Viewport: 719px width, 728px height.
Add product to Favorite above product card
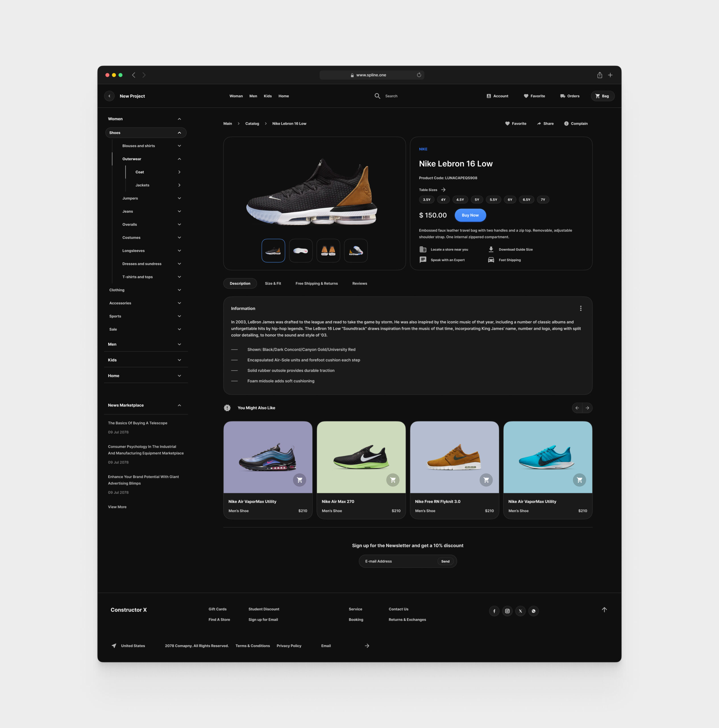(x=516, y=124)
